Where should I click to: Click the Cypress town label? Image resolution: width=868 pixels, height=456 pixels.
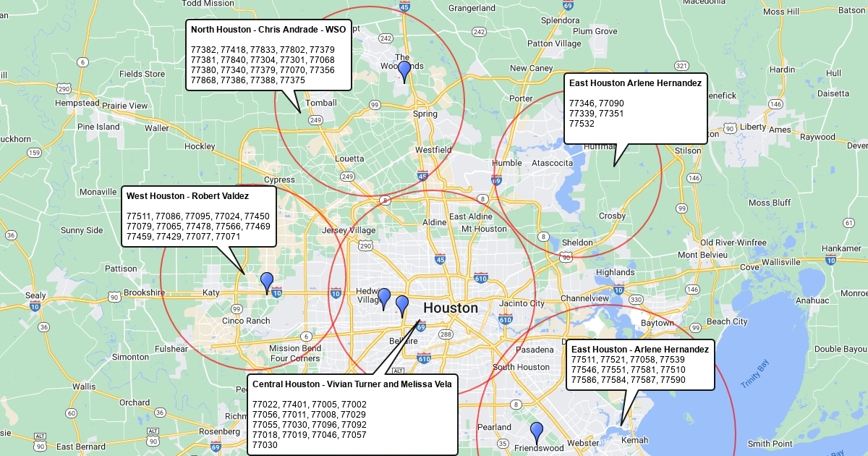click(279, 180)
